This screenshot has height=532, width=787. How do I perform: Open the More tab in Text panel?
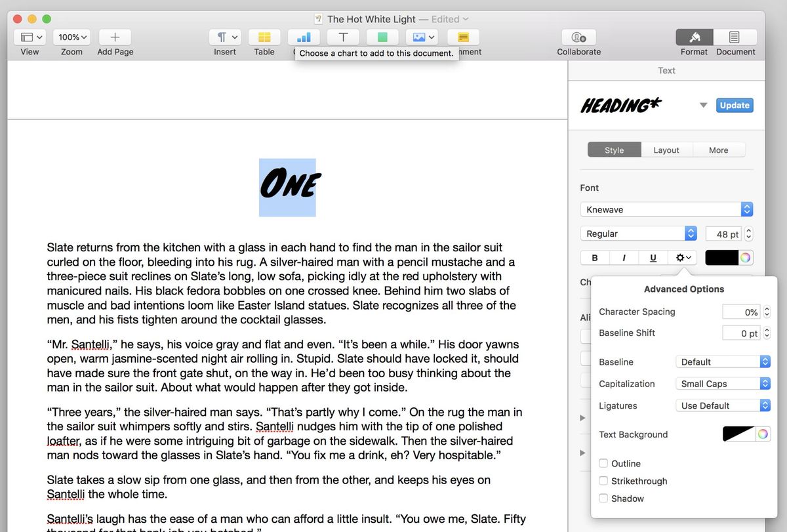(718, 150)
